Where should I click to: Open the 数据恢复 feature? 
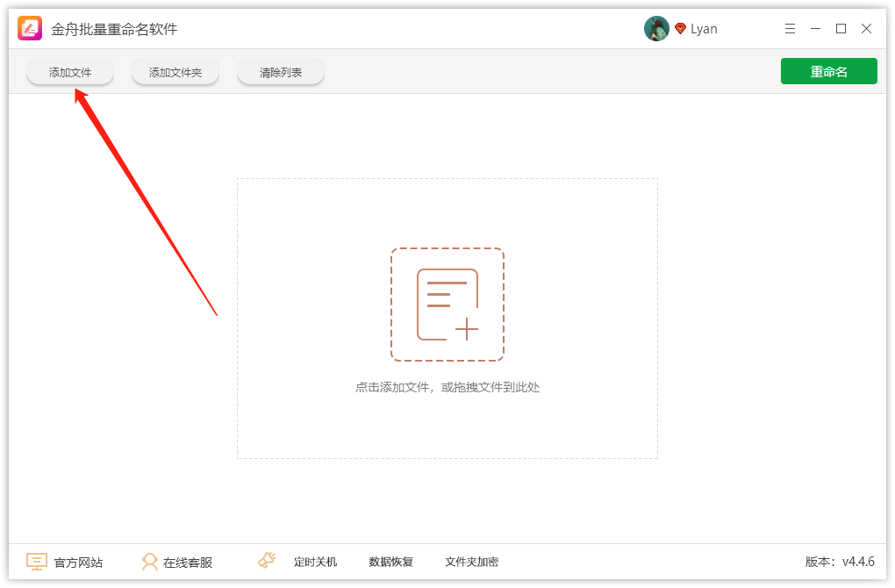tap(391, 562)
